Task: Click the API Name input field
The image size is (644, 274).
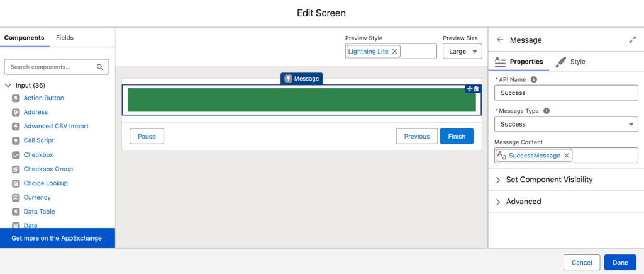Action: tap(566, 93)
